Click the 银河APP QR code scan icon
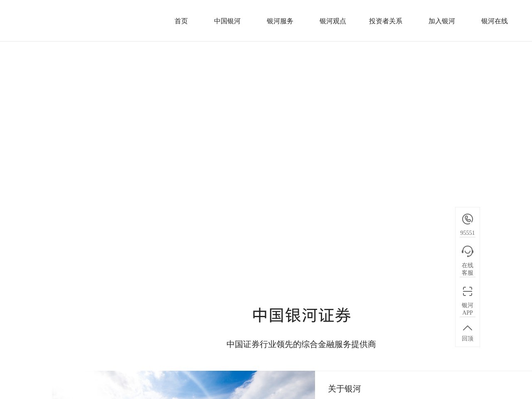The image size is (532, 399). pos(468,291)
